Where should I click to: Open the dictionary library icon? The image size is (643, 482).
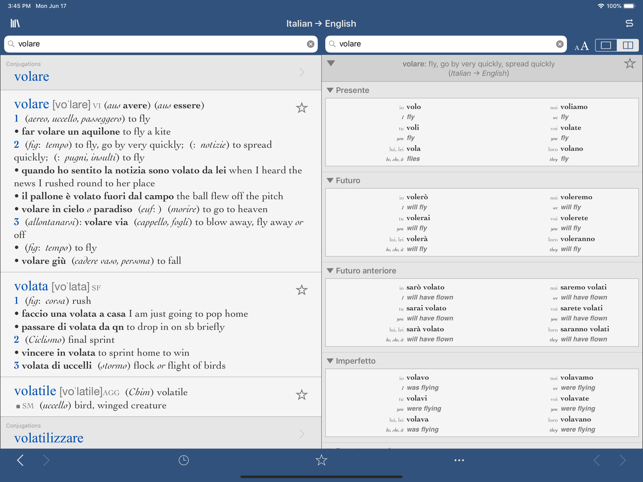pos(15,23)
